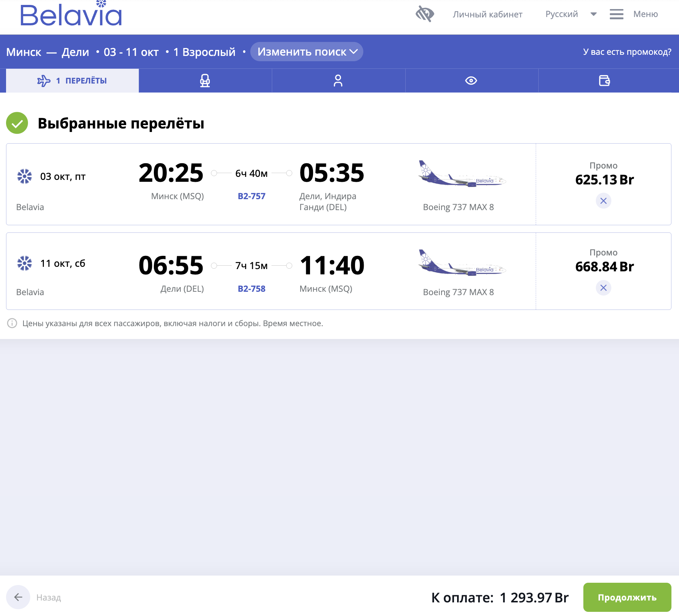679x616 pixels.
Task: Click Boeing 737 MAX 8 label for B2-758
Action: 458,292
